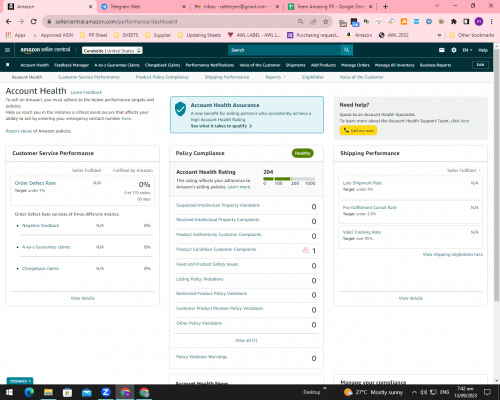Click the Chrome profile avatar icon
500x400 pixels.
(479, 22)
